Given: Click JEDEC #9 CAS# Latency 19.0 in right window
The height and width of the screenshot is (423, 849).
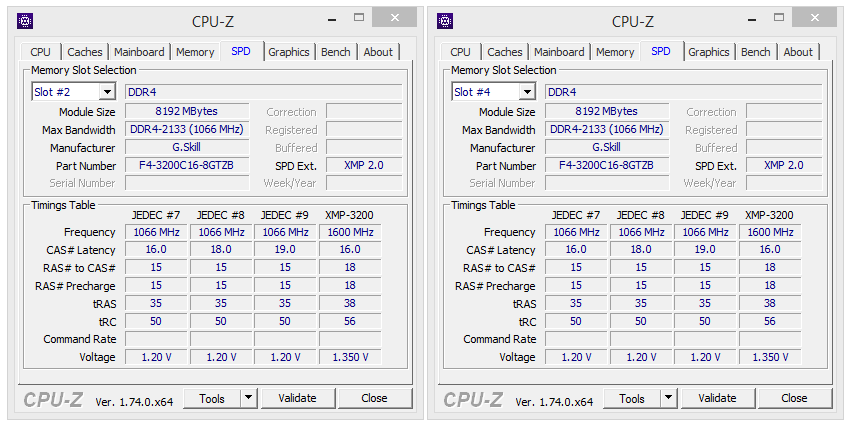Looking at the screenshot, I should point(705,250).
